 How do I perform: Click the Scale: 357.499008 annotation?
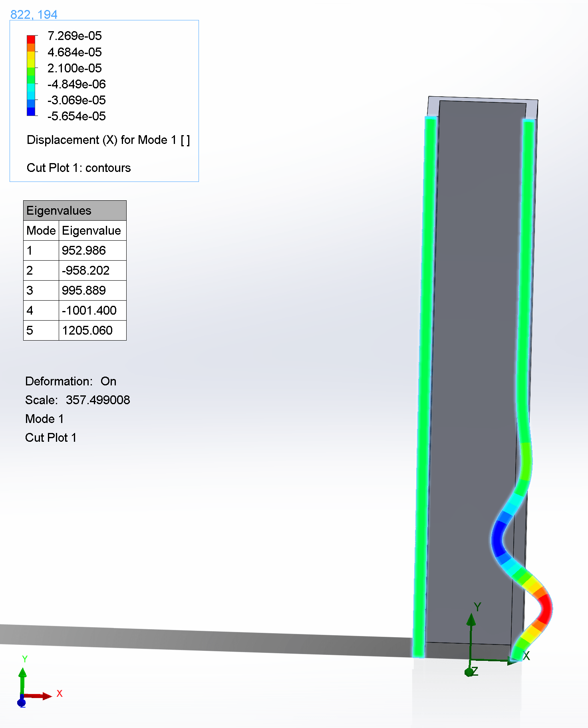[x=77, y=400]
